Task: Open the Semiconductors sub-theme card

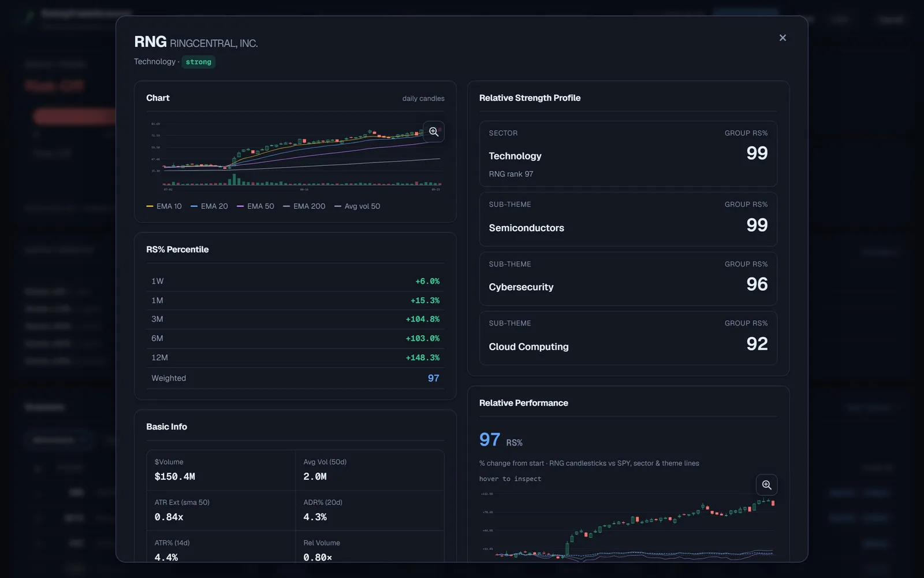Action: pos(628,219)
